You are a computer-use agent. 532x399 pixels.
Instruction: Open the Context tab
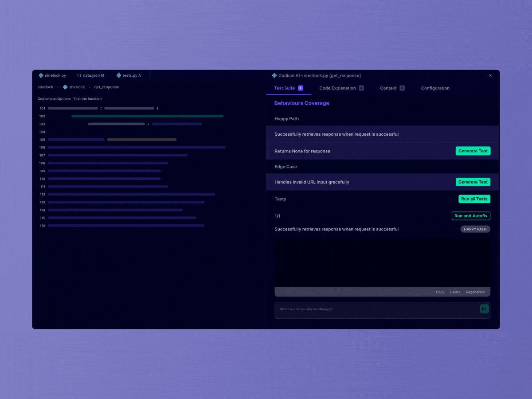(392, 88)
